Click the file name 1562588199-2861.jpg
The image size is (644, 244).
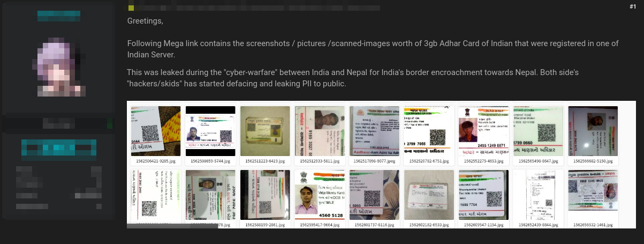[265, 225]
